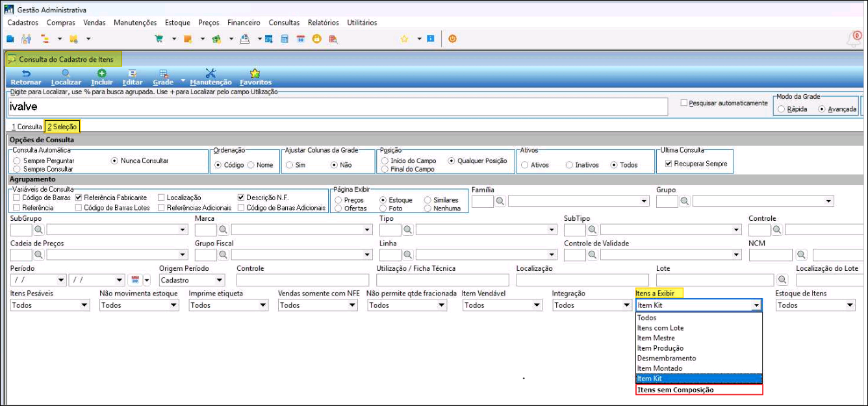This screenshot has width=868, height=406.
Task: Open the Estoque de Itens dropdown
Action: pos(850,305)
